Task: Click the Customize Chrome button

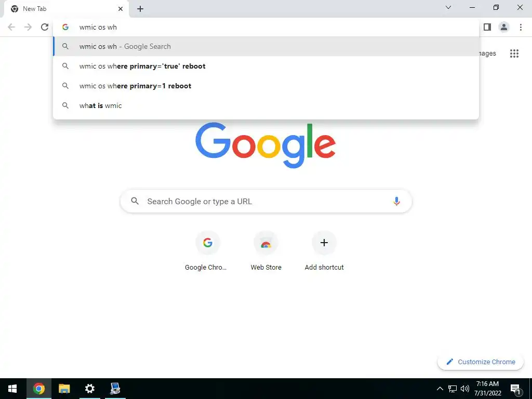Action: [x=481, y=362]
